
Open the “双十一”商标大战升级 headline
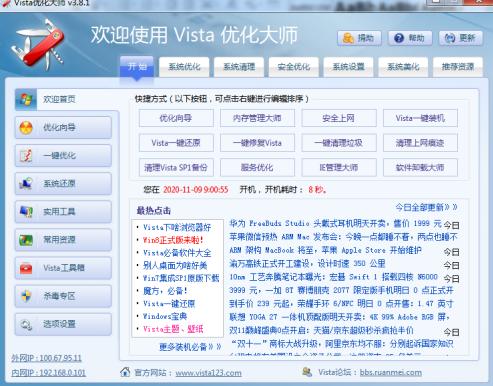pos(342,344)
